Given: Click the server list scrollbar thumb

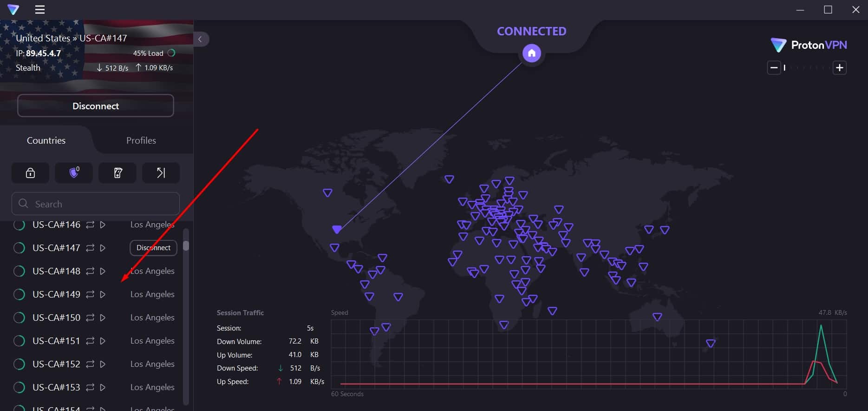Looking at the screenshot, I should (186, 245).
